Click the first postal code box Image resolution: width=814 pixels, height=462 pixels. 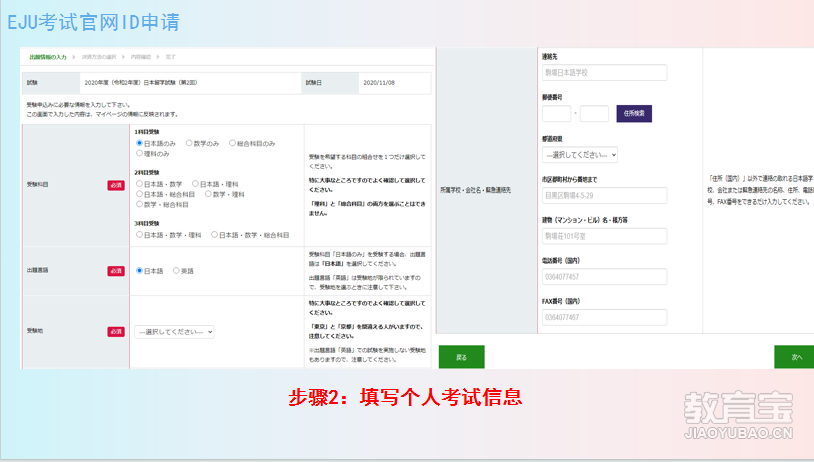coord(556,114)
